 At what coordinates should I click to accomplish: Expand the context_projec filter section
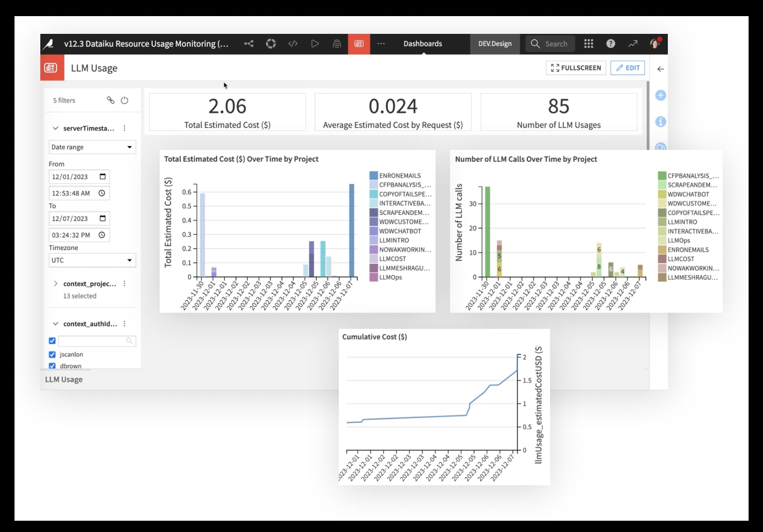(55, 284)
